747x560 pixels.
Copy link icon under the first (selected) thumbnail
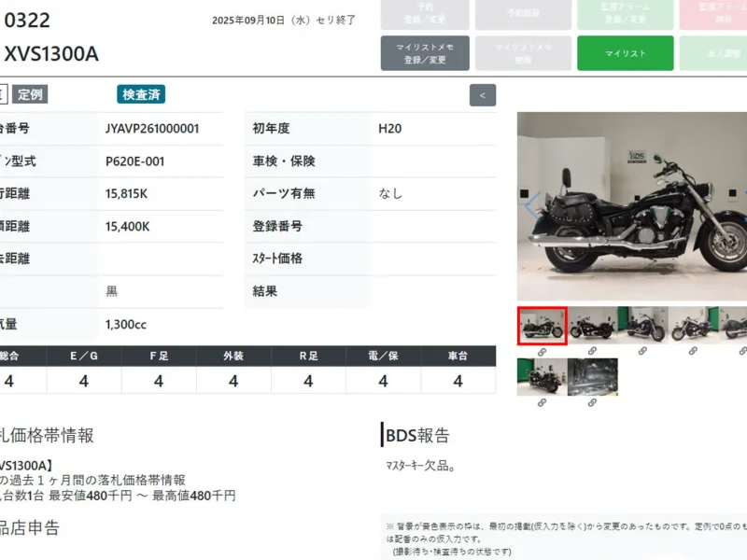pos(542,352)
